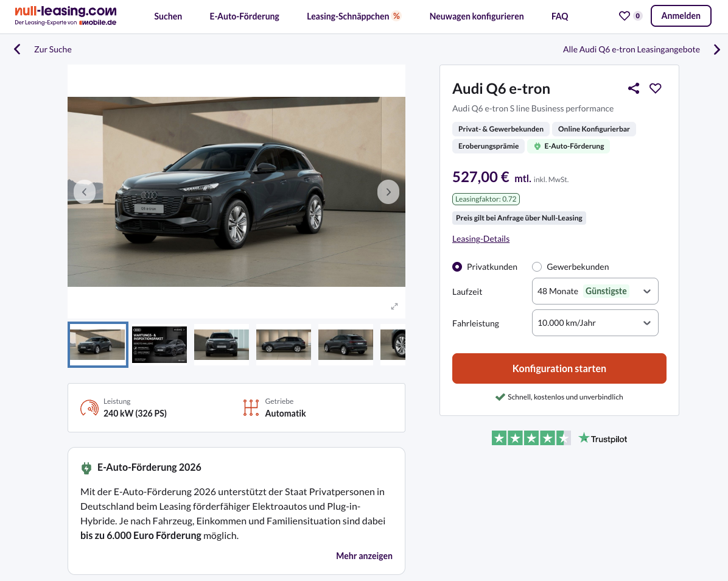Click the Anmelden button
728x581 pixels.
[x=681, y=16]
